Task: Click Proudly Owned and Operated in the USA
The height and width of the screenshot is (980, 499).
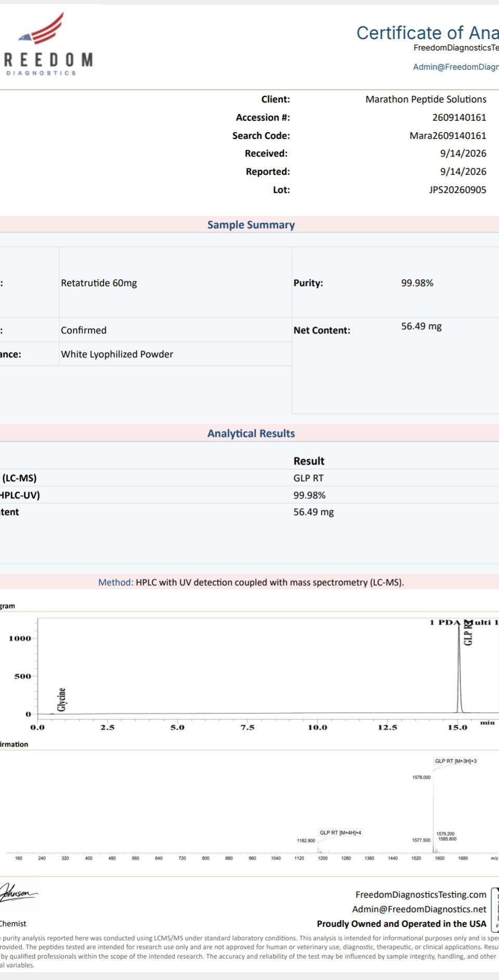Action: click(x=402, y=924)
